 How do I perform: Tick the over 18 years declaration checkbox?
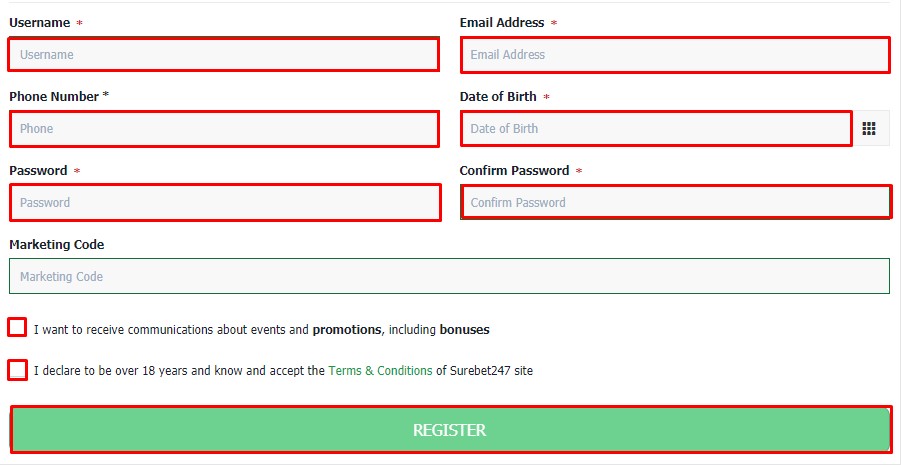click(17, 370)
